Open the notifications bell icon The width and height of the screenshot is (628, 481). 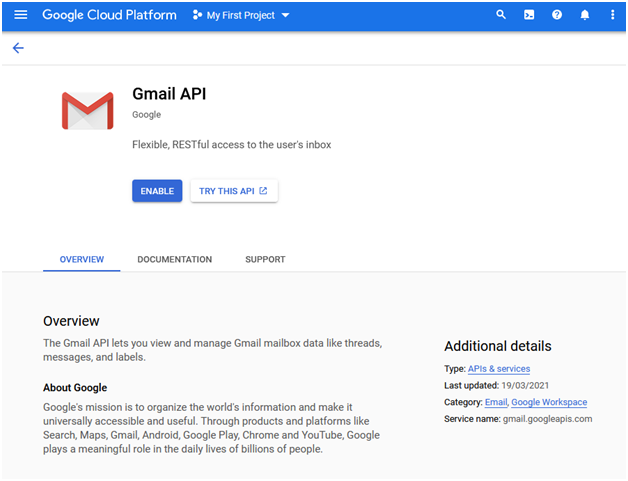pos(585,15)
